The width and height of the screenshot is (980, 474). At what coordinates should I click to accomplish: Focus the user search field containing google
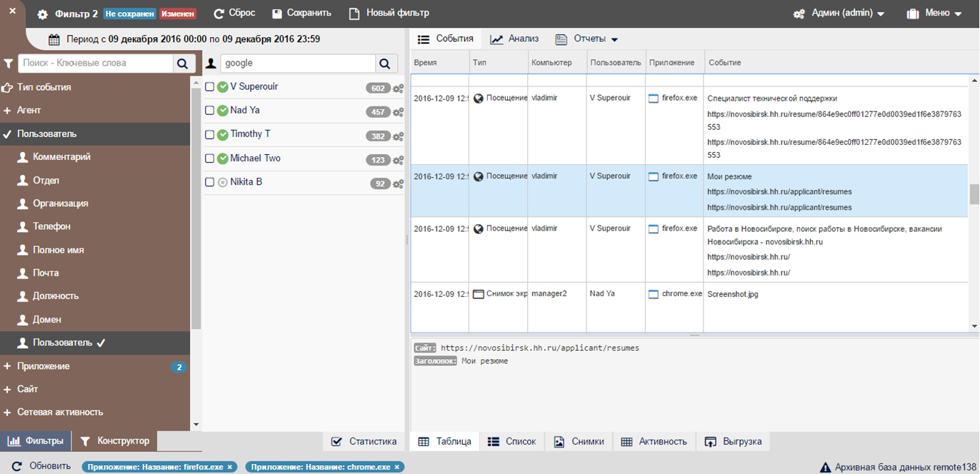pyautogui.click(x=298, y=63)
